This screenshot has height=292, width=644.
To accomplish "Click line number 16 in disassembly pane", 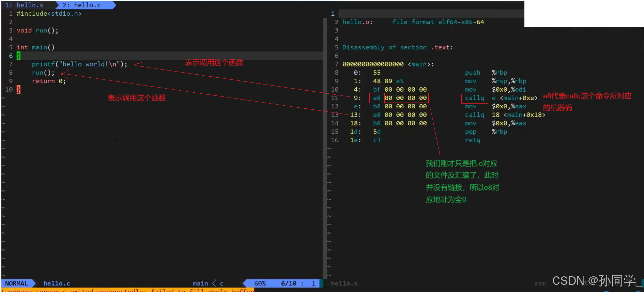I will point(335,140).
